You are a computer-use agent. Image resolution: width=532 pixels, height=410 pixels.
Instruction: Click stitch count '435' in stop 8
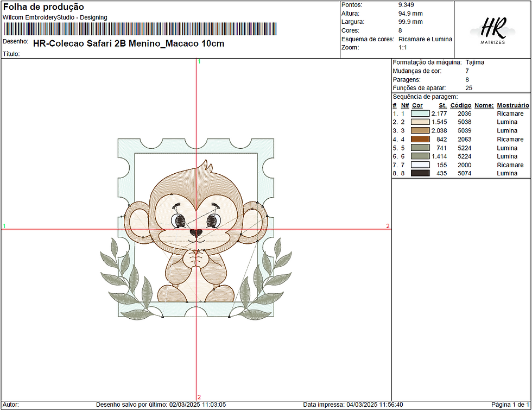442,173
